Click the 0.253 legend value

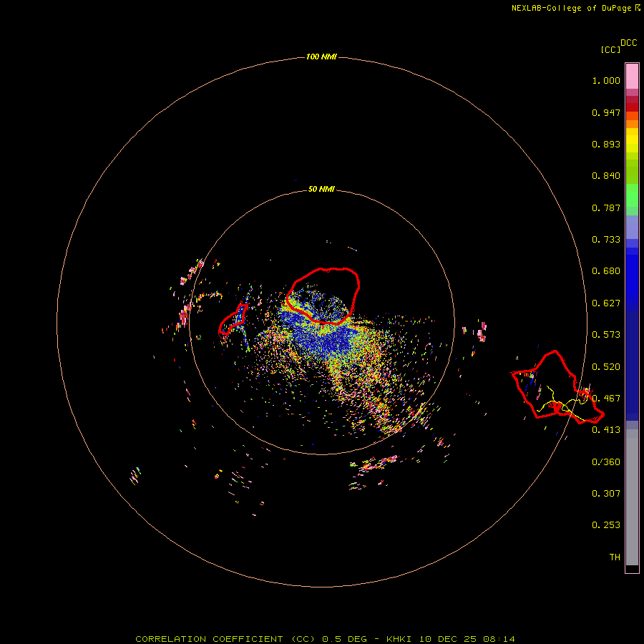point(606,525)
